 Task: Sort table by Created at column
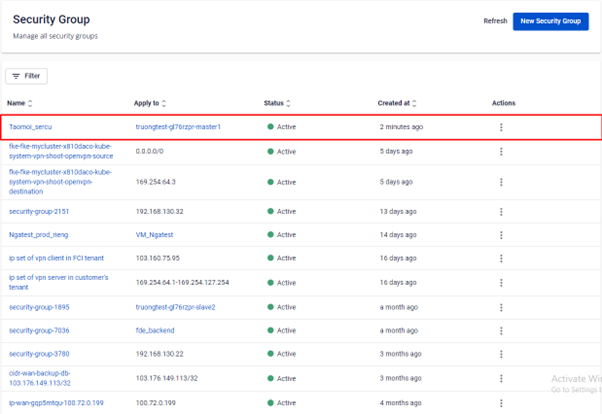click(x=414, y=103)
